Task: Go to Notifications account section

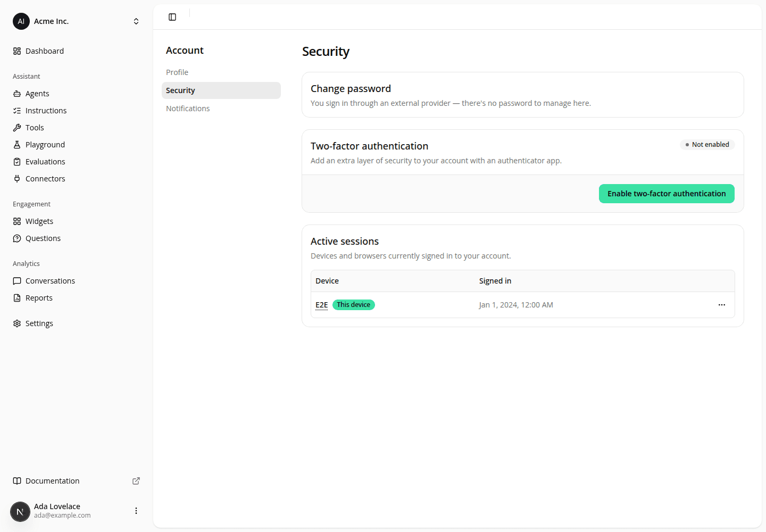Action: click(x=221, y=109)
